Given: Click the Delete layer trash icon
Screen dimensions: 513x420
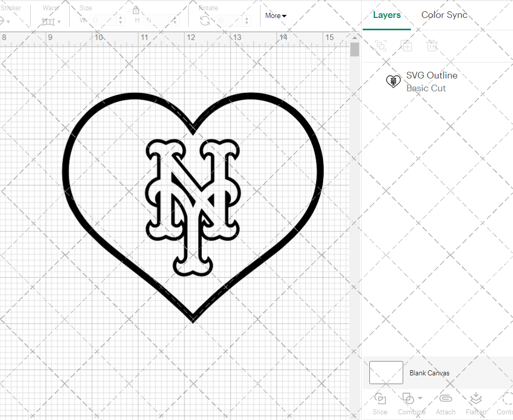Looking at the screenshot, I should (432, 46).
